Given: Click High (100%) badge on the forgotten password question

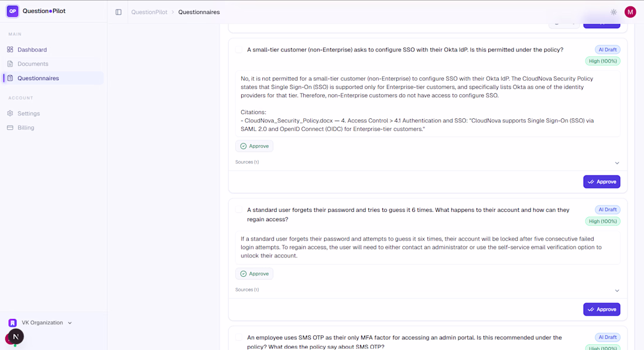Looking at the screenshot, I should click(602, 221).
